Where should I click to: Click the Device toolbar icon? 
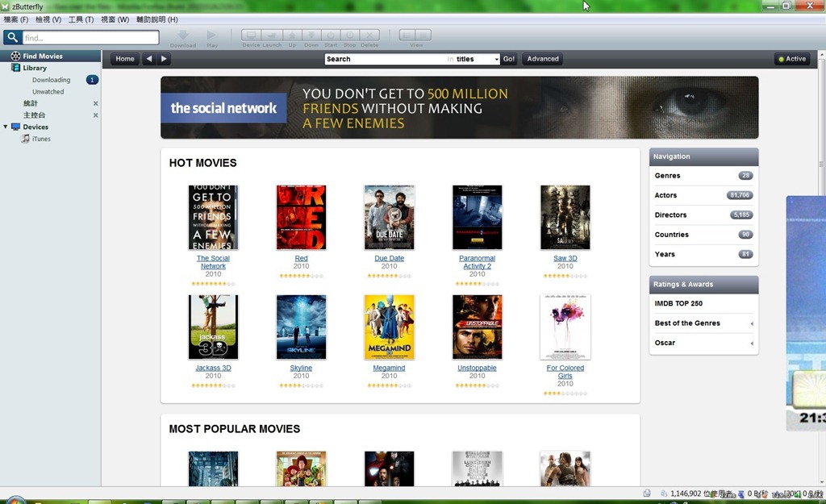[x=252, y=35]
